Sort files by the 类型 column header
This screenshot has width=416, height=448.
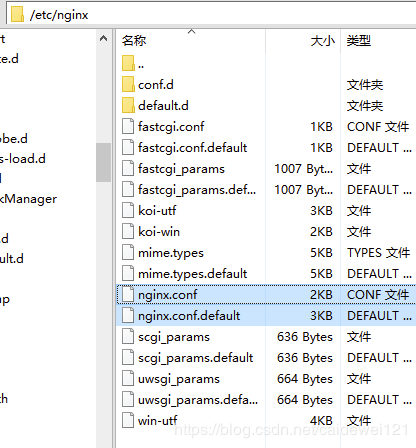pyautogui.click(x=378, y=41)
